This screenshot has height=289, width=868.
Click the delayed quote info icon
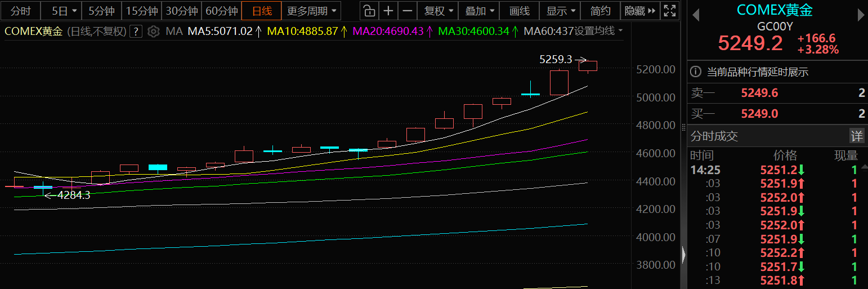(x=696, y=72)
